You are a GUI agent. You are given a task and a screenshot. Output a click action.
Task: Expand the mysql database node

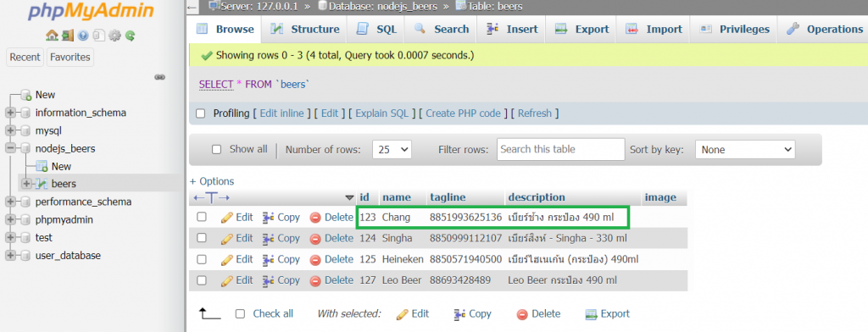point(10,130)
